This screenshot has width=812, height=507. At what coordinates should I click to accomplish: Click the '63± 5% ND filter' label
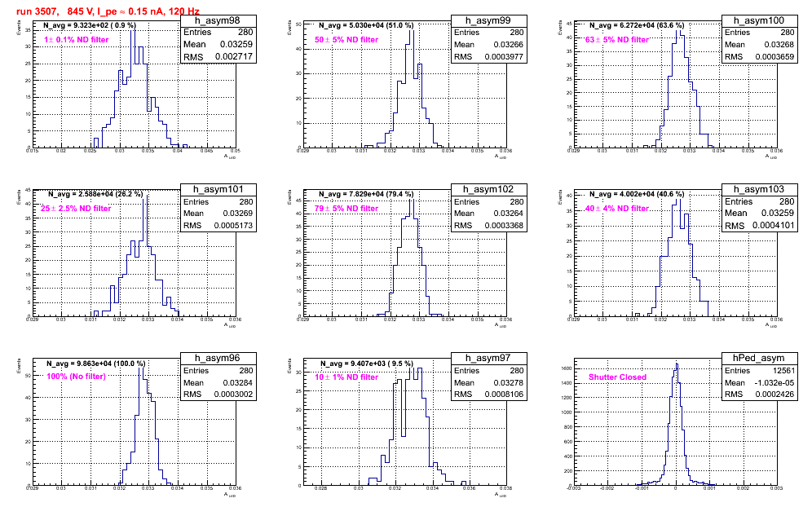[x=617, y=40]
